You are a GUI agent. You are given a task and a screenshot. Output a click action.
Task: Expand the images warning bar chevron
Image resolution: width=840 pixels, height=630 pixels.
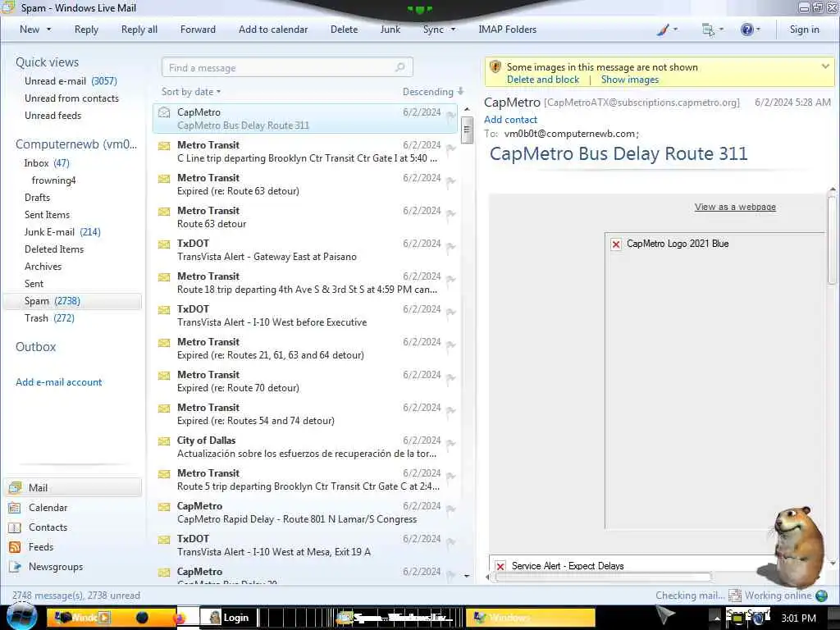tap(825, 67)
